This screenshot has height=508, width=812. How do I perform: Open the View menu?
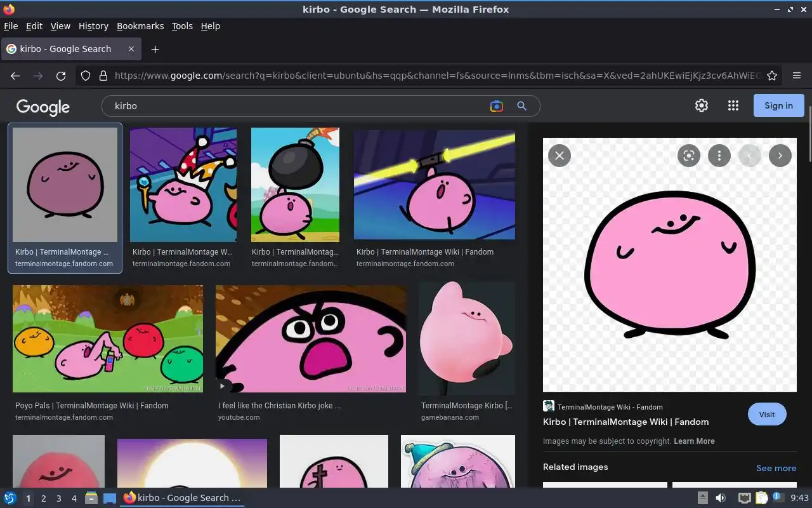(x=60, y=26)
